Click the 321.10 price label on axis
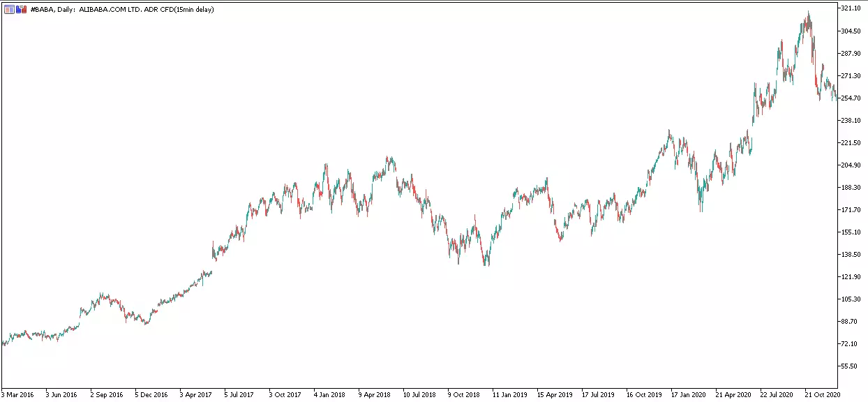 tap(850, 9)
